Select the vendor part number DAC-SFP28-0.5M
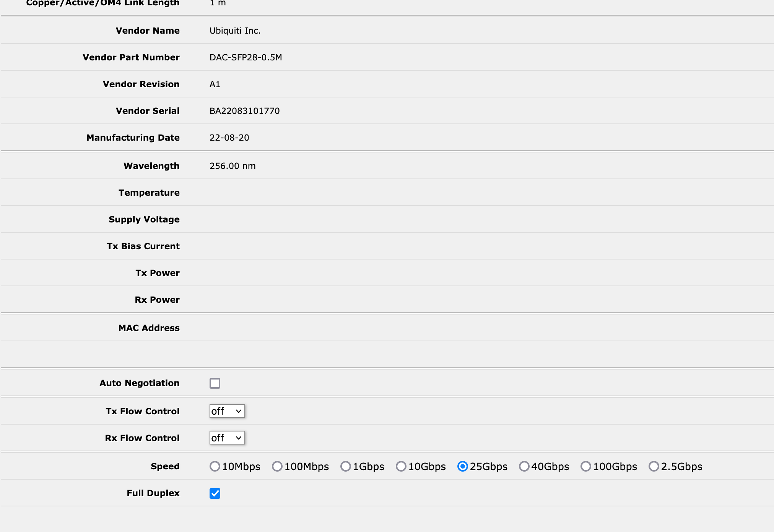 (x=246, y=57)
